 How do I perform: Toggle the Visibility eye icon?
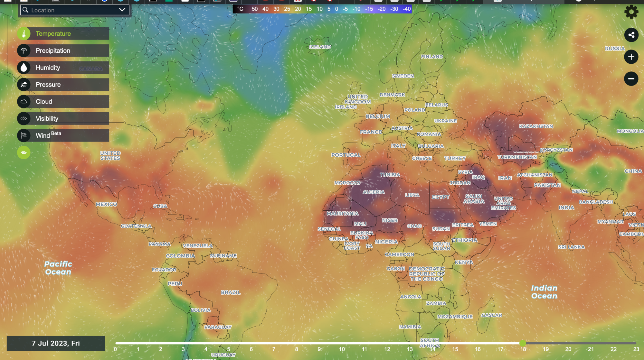point(24,118)
